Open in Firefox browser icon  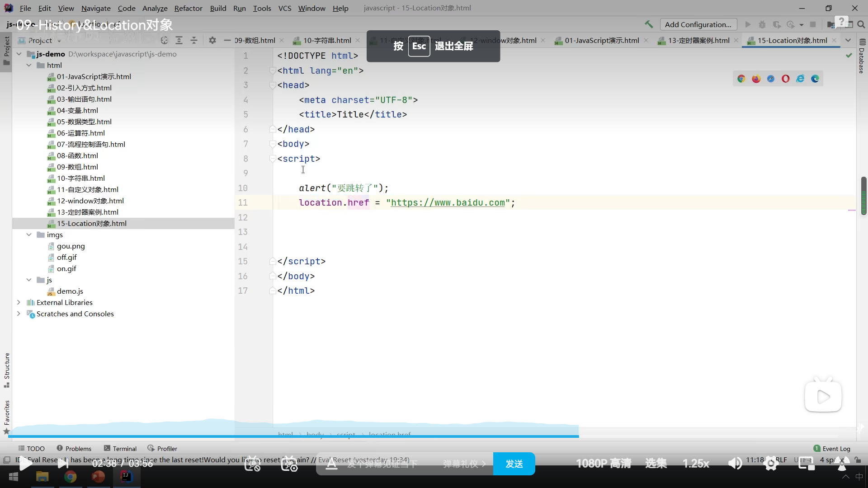pos(756,79)
